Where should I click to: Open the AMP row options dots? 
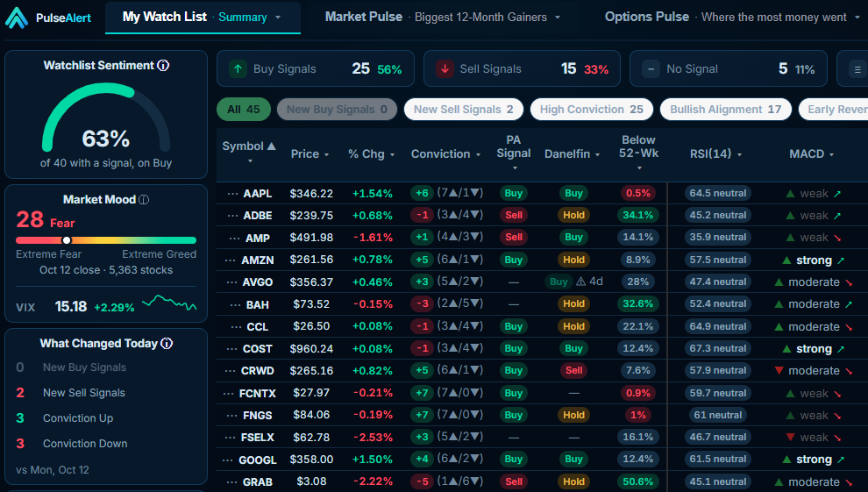pos(235,238)
